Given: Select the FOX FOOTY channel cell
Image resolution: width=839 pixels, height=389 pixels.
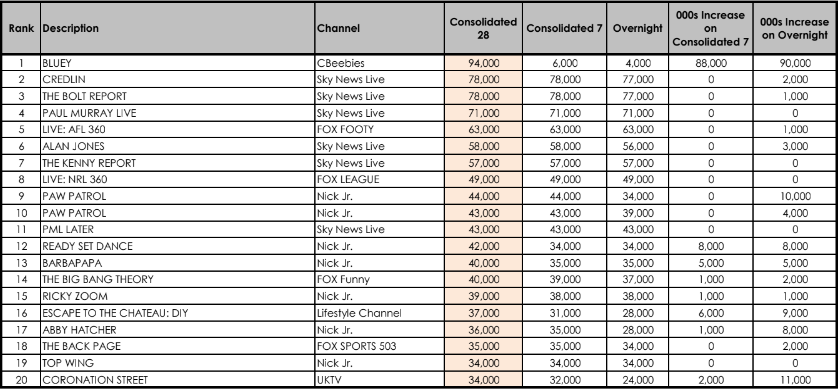Looking at the screenshot, I should (x=379, y=129).
